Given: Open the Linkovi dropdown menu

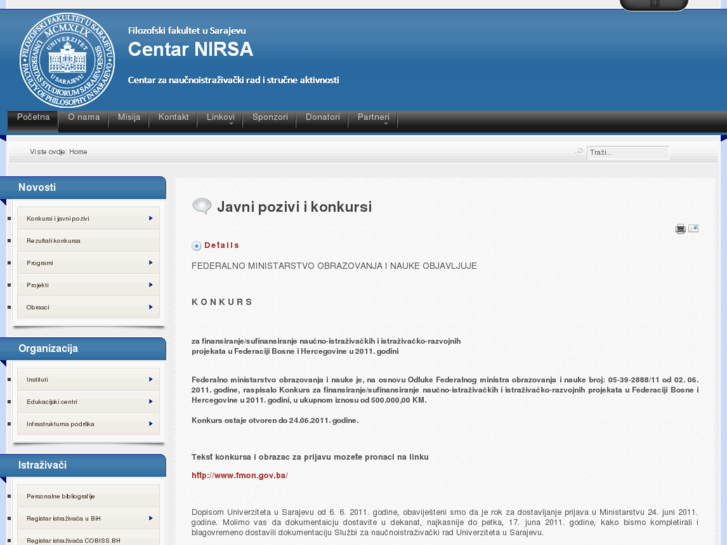Looking at the screenshot, I should (221, 118).
